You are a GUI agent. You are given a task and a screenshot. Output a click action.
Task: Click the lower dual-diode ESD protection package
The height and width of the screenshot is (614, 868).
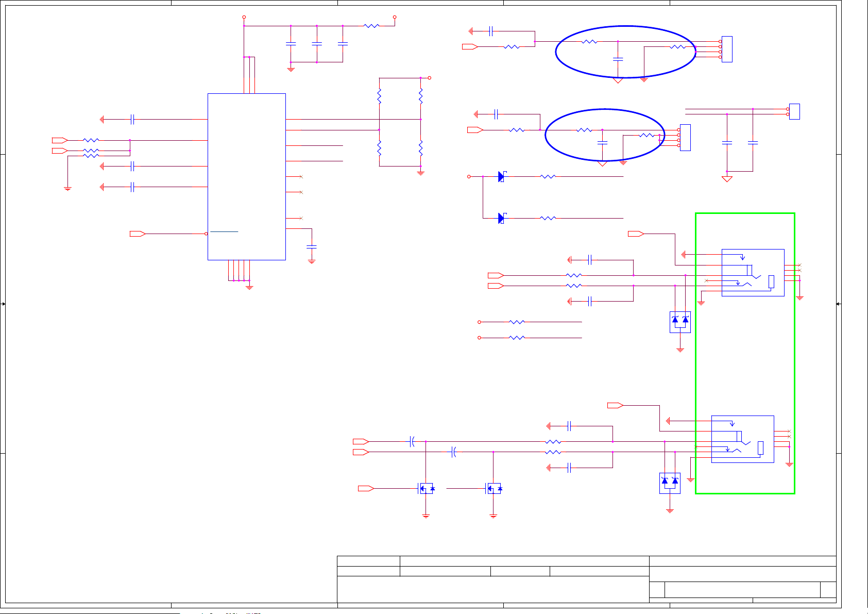click(670, 483)
